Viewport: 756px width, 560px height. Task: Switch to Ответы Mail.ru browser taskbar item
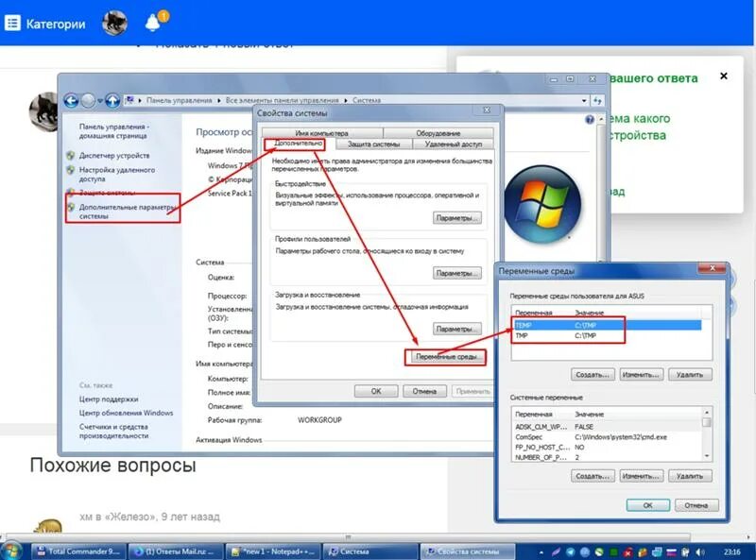pos(177,552)
